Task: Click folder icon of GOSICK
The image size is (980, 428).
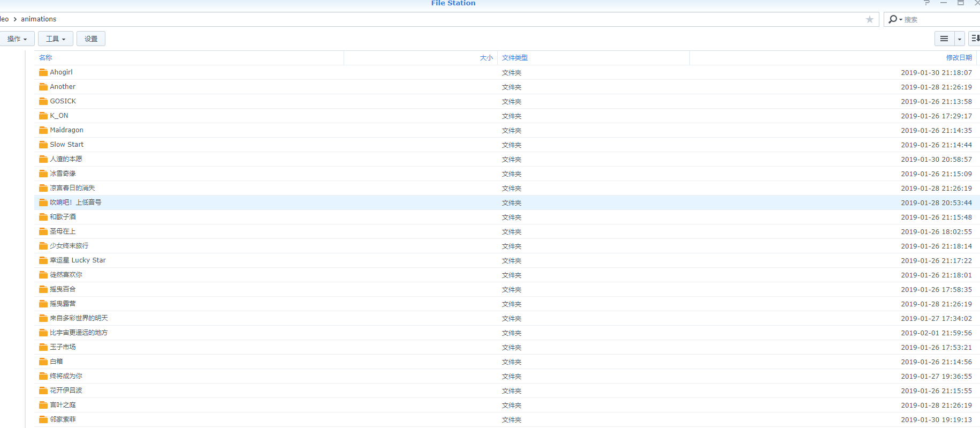Action: [x=43, y=101]
